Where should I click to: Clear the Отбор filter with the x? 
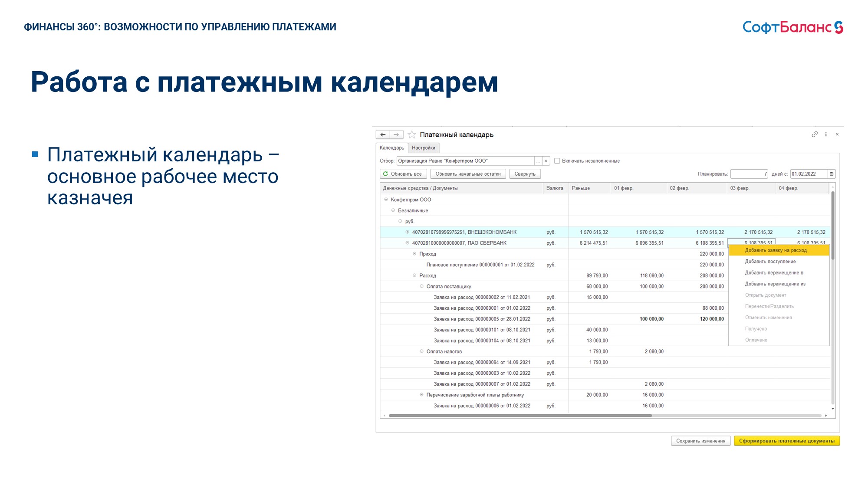coord(546,161)
